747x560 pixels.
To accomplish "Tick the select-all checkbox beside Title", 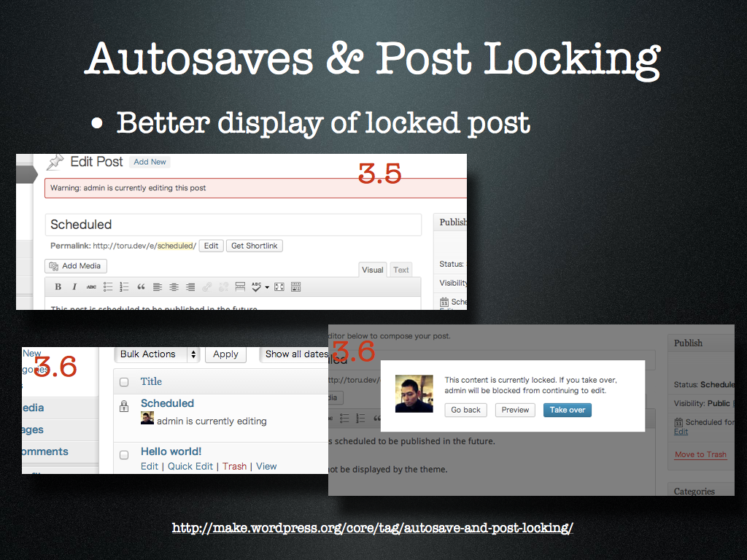I will (124, 382).
